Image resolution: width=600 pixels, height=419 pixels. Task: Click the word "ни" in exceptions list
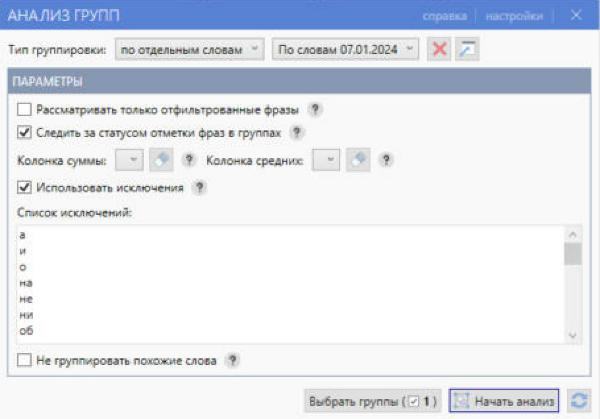(x=26, y=315)
